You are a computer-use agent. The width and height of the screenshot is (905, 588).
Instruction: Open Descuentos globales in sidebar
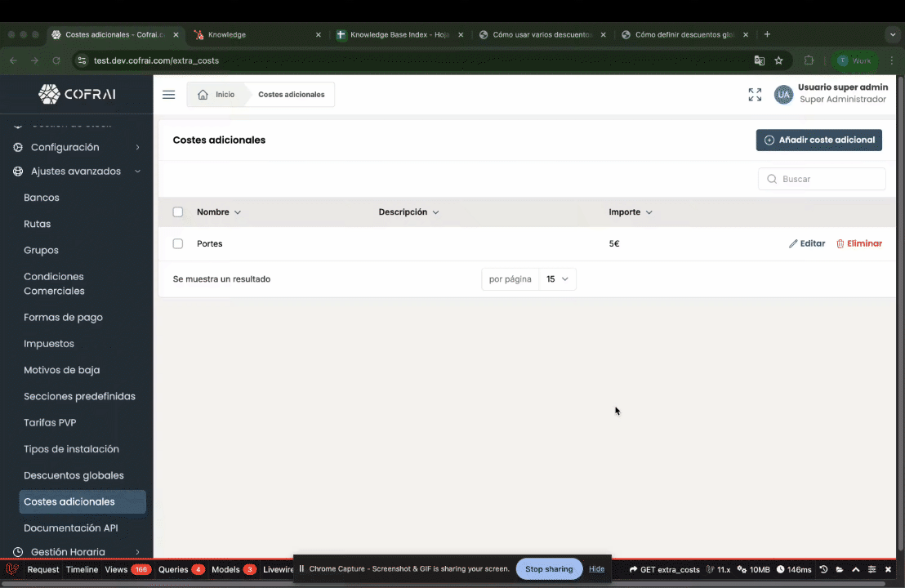(74, 475)
